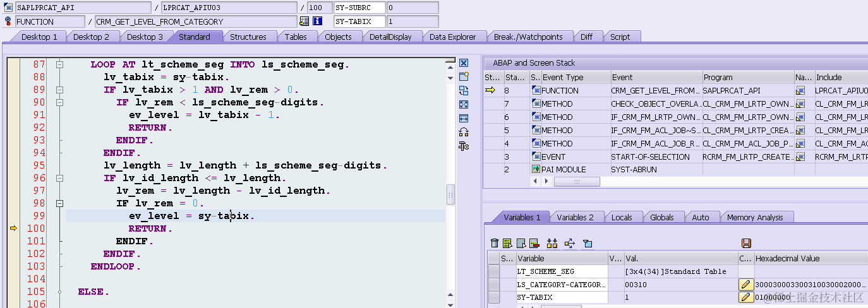868x308 pixels.
Task: Click the filter-like icon in Variables toolbar
Action: tap(587, 243)
